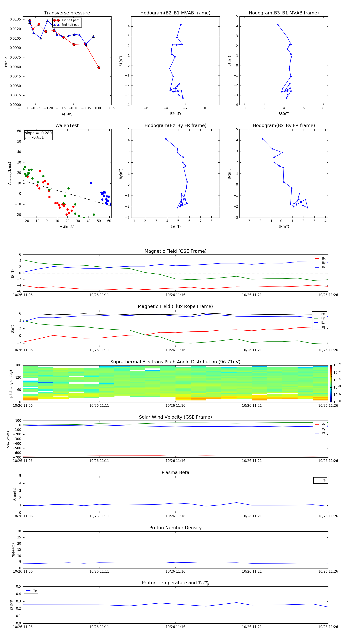351x644 pixels.
Task: Click the 'Hodogram(B2_B1 MVAB frame)' title
Action: click(175, 13)
